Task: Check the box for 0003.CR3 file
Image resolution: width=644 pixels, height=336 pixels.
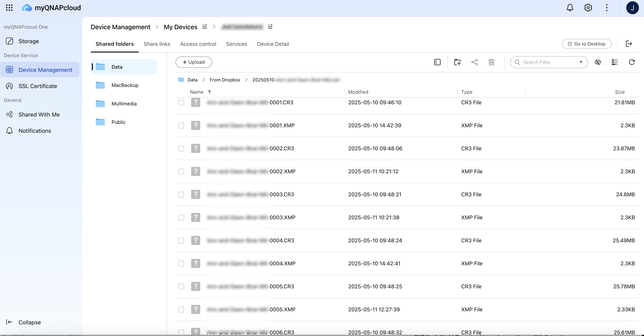Action: (181, 195)
